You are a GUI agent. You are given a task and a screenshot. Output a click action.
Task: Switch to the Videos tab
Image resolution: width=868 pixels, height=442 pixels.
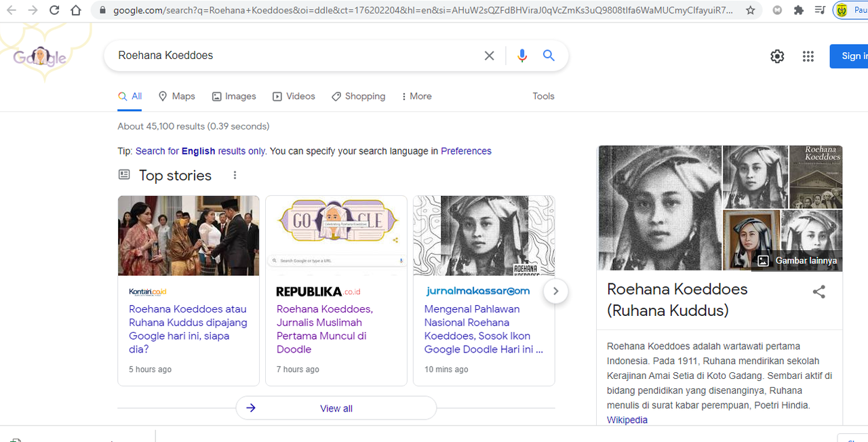coord(294,96)
